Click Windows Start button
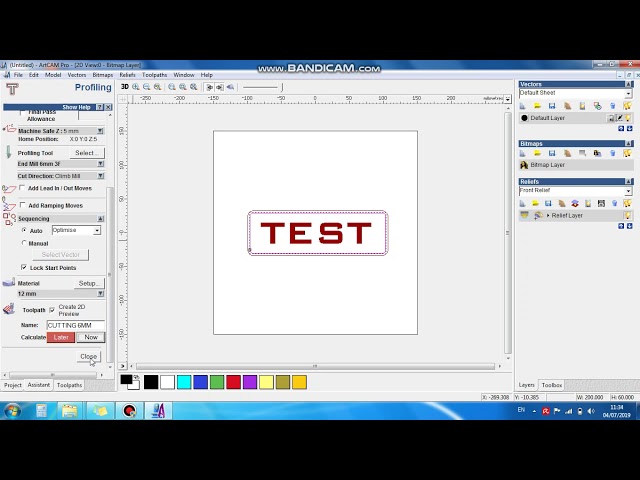 (12, 410)
